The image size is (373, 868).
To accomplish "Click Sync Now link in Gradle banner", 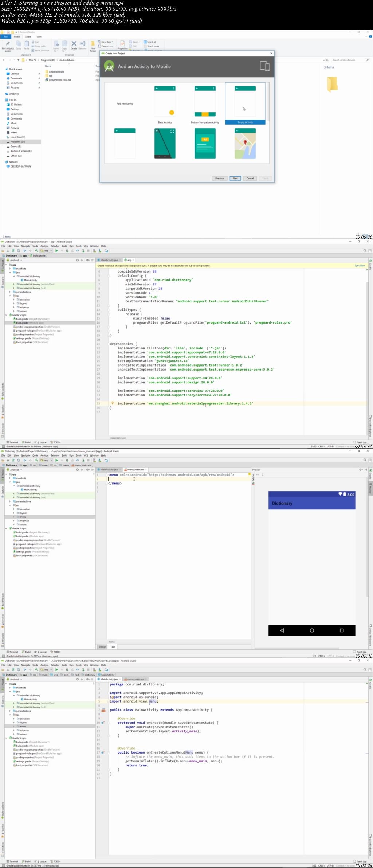I will (x=360, y=266).
